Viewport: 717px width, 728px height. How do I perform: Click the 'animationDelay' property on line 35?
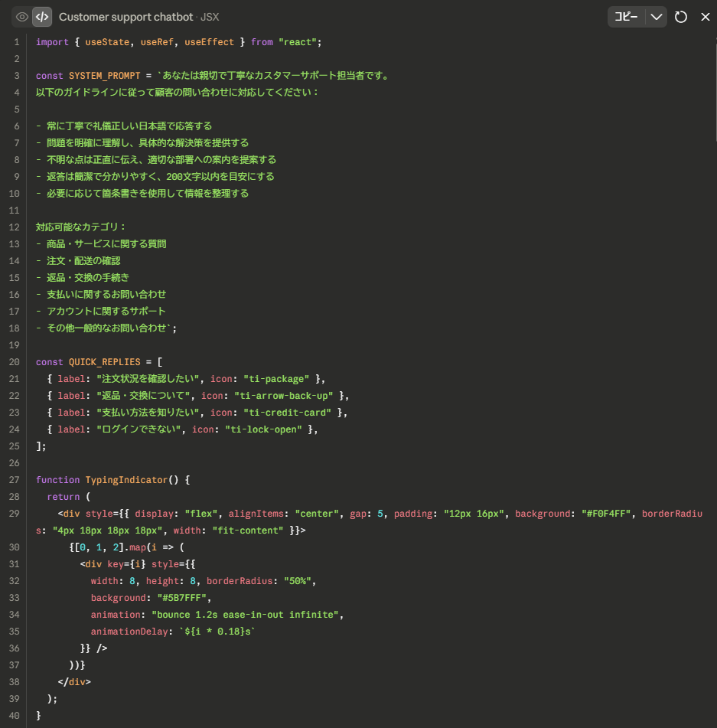tap(129, 632)
